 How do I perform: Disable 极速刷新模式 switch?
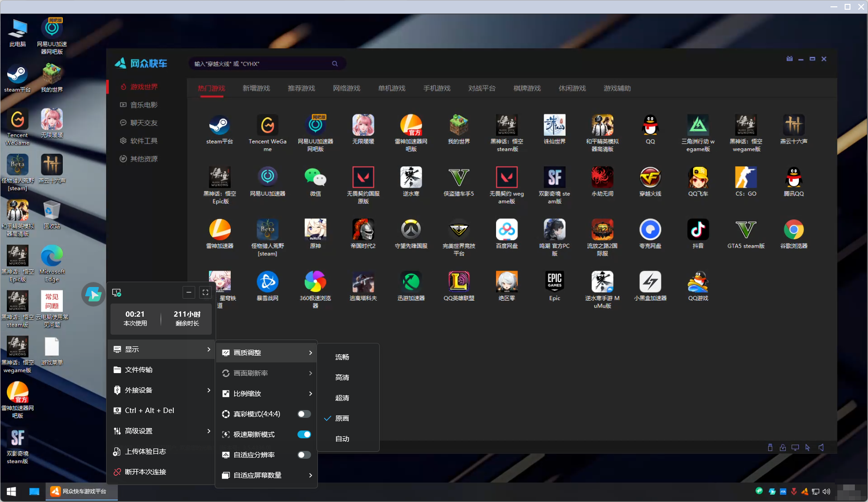pos(304,434)
